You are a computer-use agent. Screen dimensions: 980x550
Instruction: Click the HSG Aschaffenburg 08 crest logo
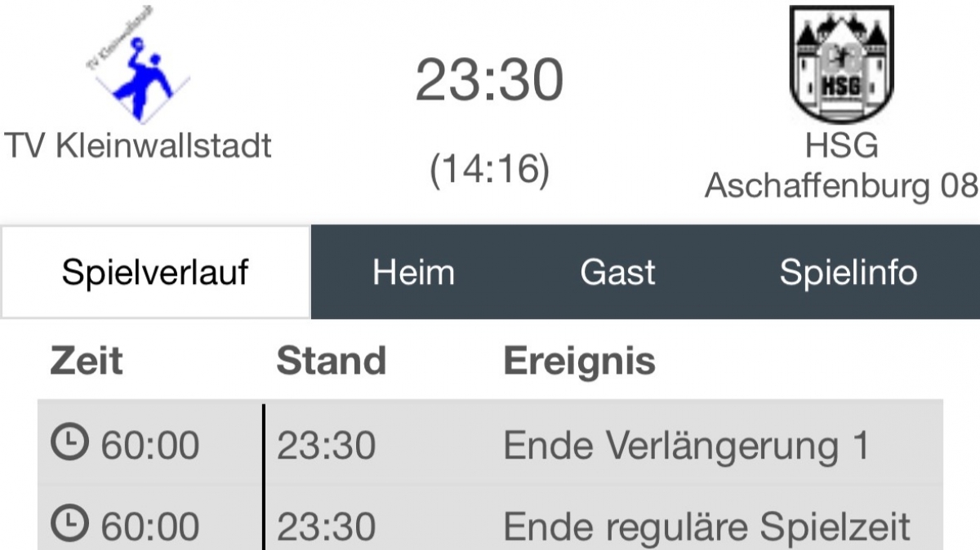click(x=841, y=65)
